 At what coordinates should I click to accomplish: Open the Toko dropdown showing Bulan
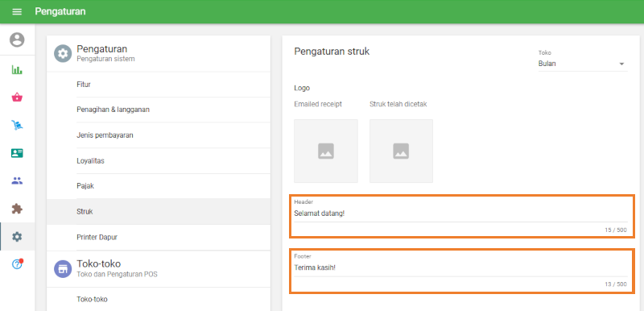[583, 64]
